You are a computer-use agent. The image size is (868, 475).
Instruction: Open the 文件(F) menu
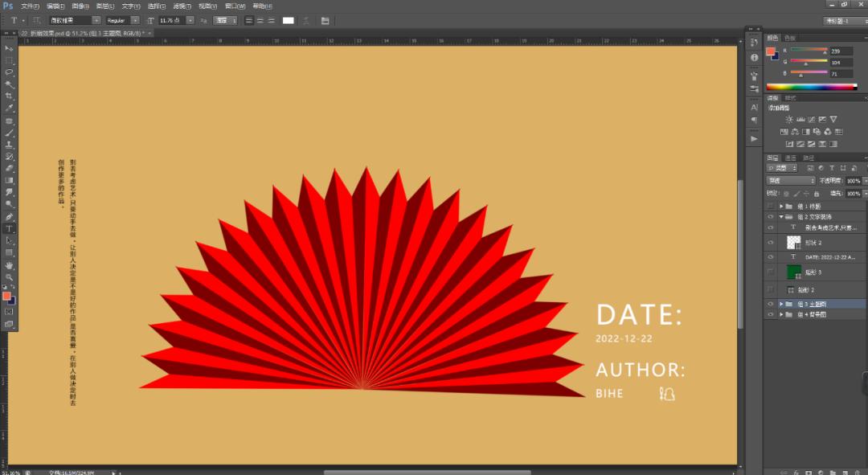[31, 6]
